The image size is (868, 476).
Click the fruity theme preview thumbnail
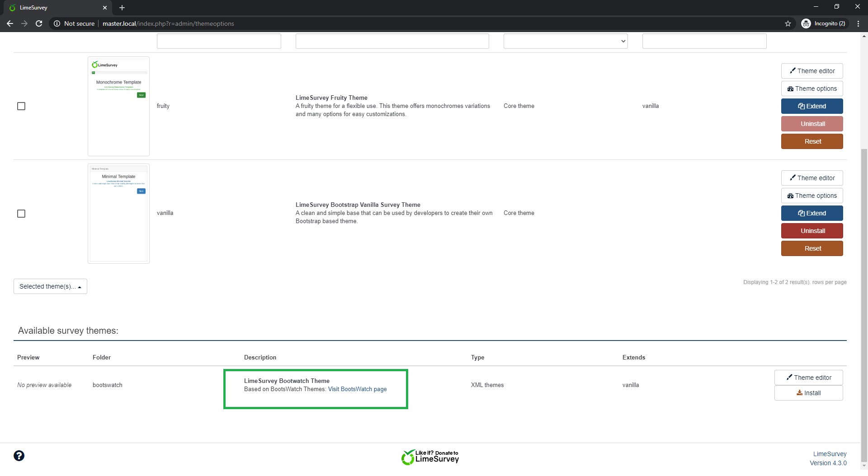pyautogui.click(x=118, y=106)
